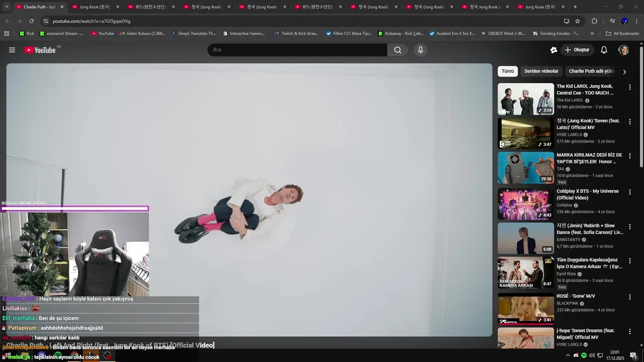Screen dimensions: 644x362
Task: Open the eneswind Stream bookmark
Action: pos(61,34)
